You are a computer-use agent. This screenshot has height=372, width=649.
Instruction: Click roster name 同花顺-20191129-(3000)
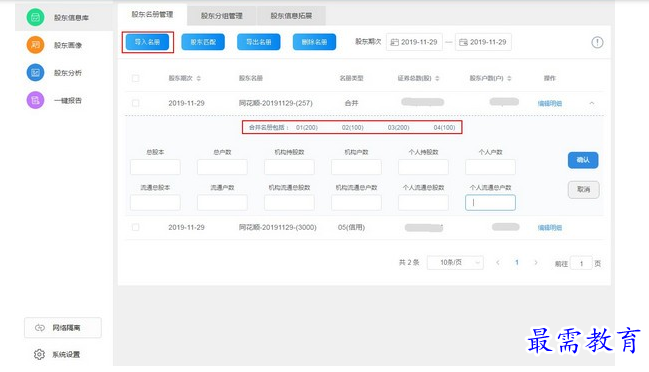coord(278,227)
